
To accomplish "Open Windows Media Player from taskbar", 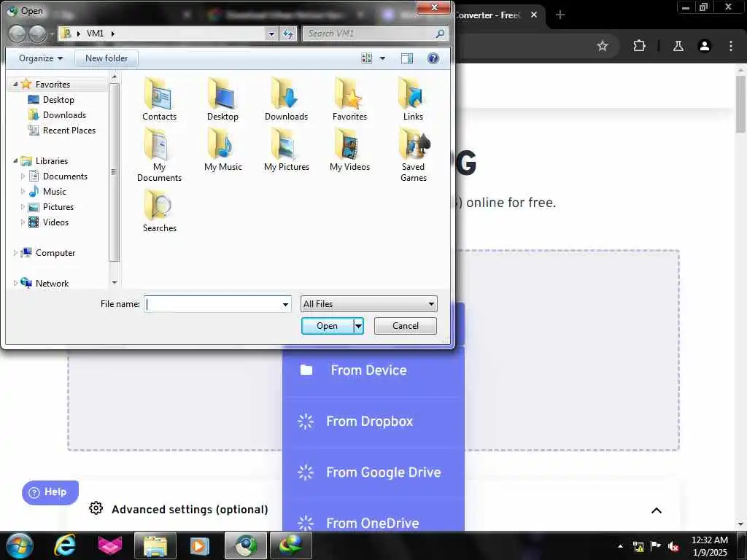I will [x=200, y=545].
